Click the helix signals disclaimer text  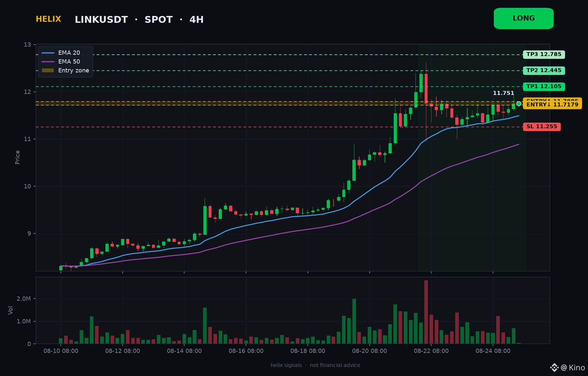[315, 365]
